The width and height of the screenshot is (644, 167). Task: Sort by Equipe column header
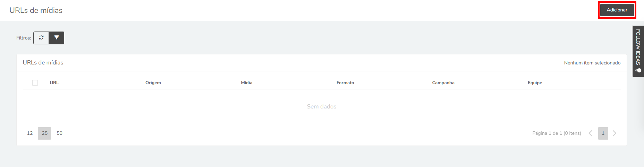pos(535,83)
